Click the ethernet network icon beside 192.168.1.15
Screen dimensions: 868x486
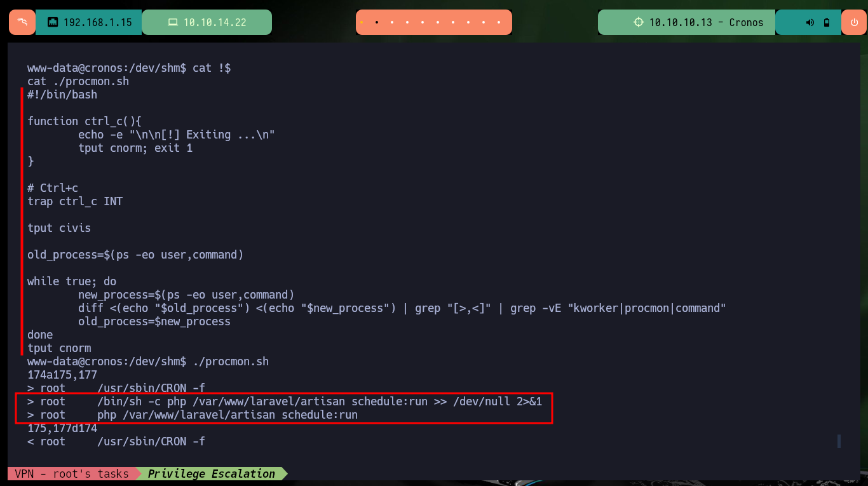pyautogui.click(x=53, y=22)
